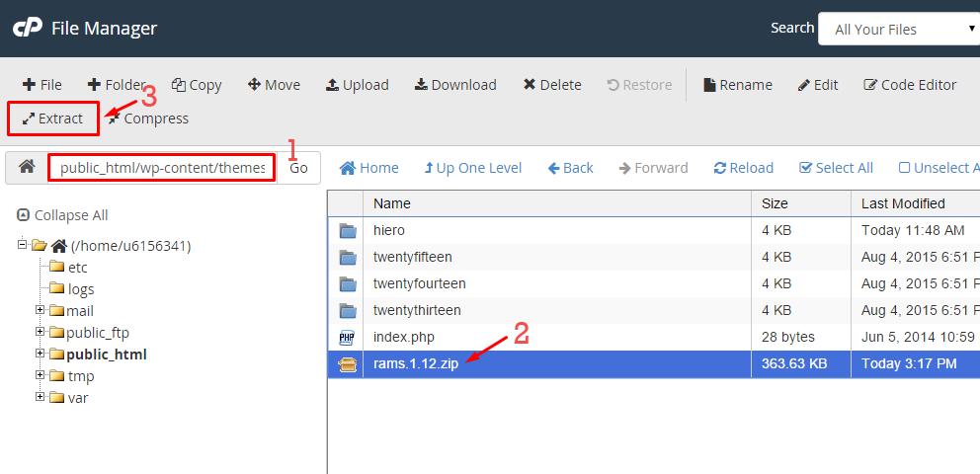980x474 pixels.
Task: Select the twentyfifteen folder name
Action: (x=413, y=258)
